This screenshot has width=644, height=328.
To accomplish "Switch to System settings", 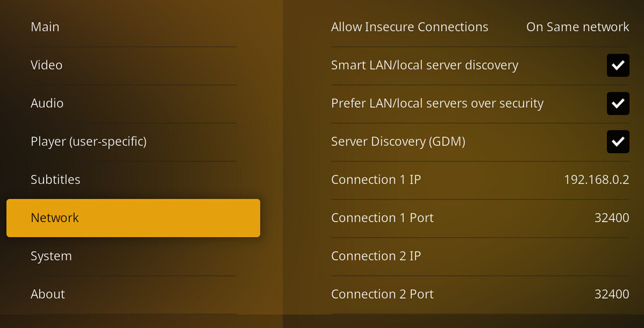I will [x=51, y=256].
